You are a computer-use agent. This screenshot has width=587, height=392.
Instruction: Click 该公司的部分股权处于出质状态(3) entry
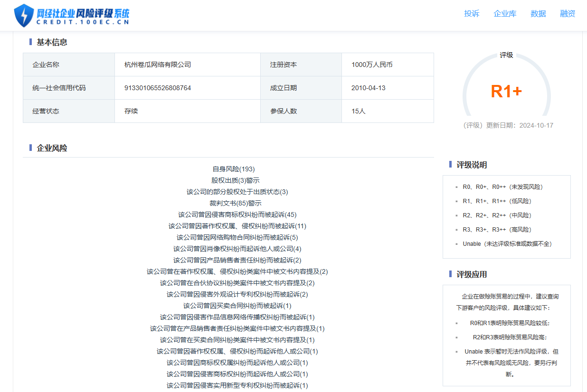point(237,192)
